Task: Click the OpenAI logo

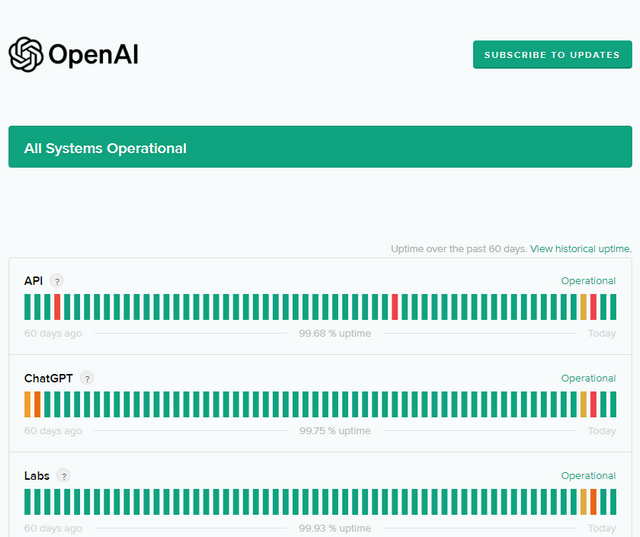Action: coord(73,54)
